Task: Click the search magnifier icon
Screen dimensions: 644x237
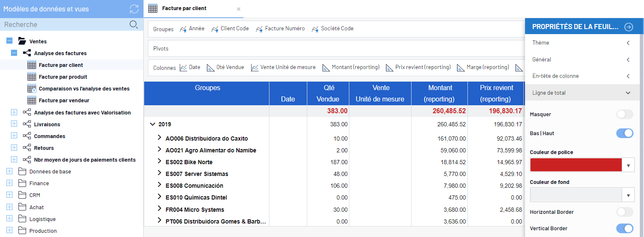Action: 134,24
